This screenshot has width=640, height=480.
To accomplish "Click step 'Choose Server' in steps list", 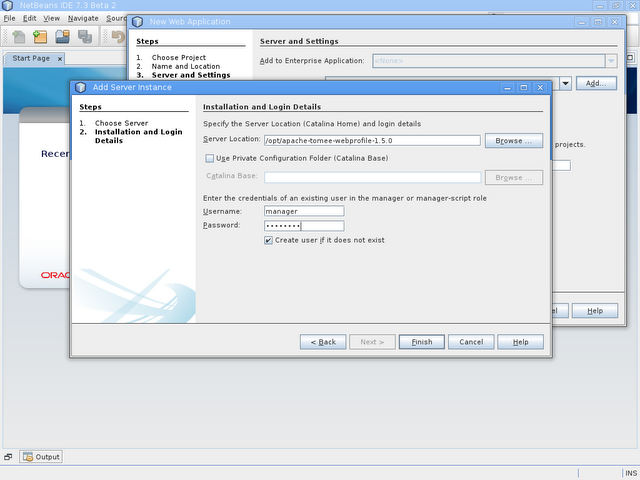I will pos(121,123).
